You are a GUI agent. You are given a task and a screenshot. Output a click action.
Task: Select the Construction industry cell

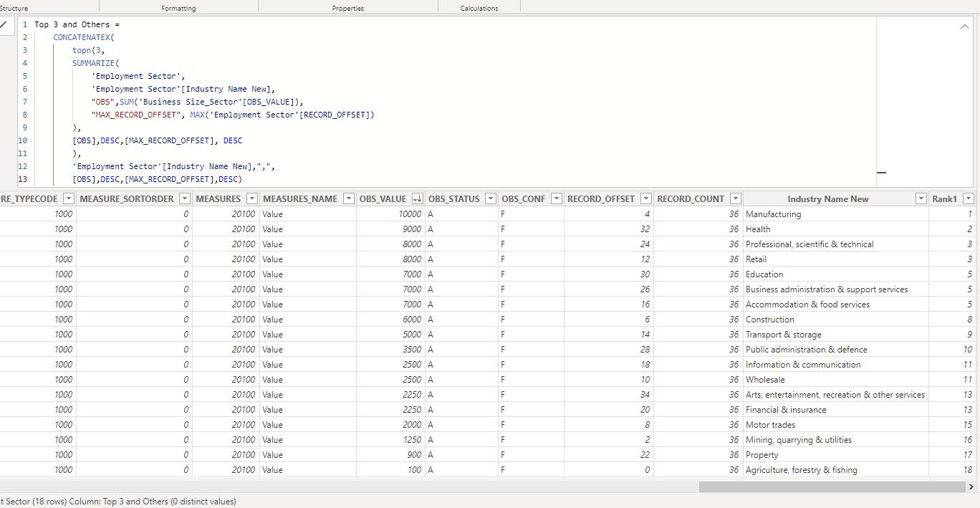tap(836, 320)
